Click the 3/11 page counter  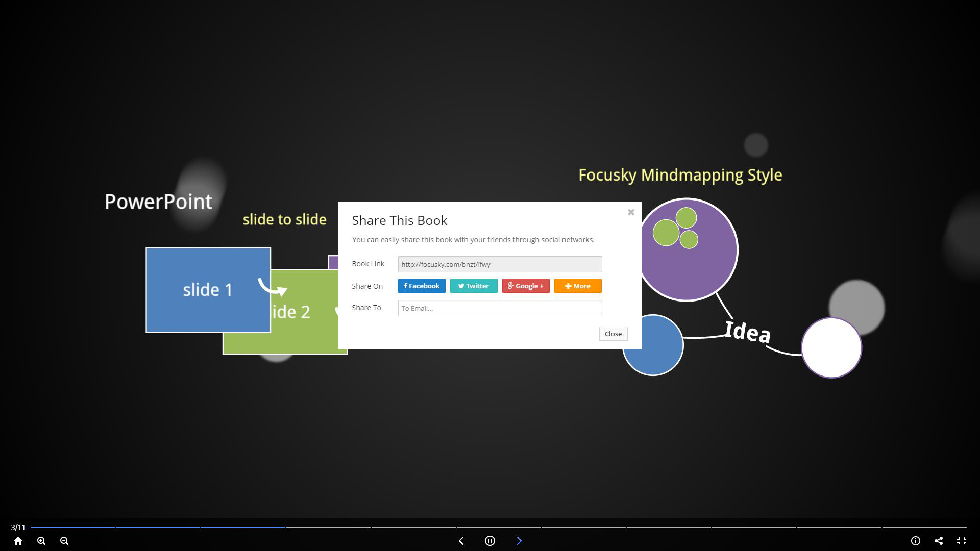point(18,528)
